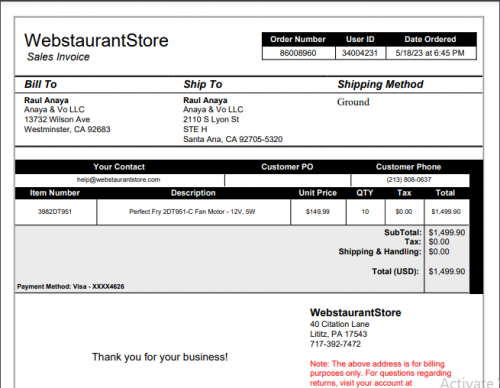Click the 'SubTotal:' label

tap(403, 232)
